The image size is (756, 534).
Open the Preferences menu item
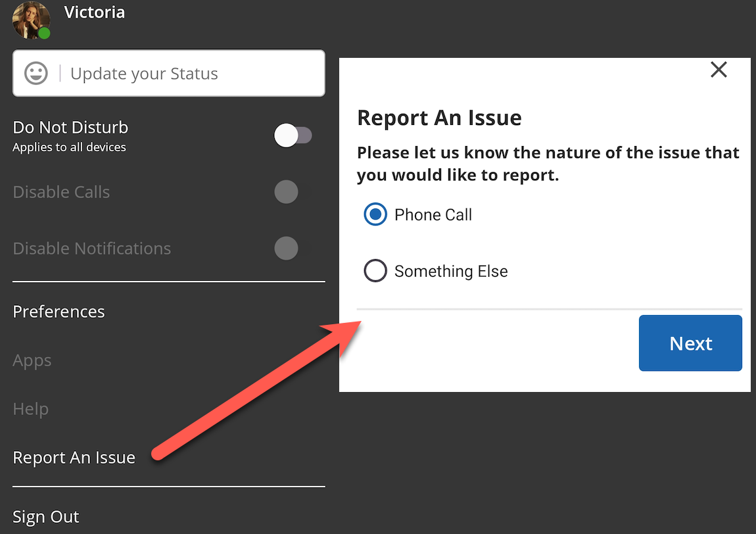pos(59,312)
